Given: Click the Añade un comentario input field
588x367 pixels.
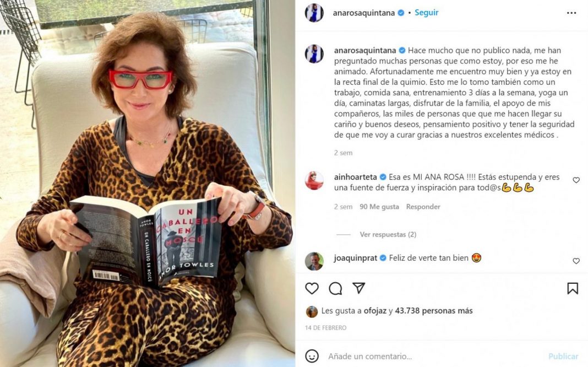Looking at the screenshot, I should (435, 356).
